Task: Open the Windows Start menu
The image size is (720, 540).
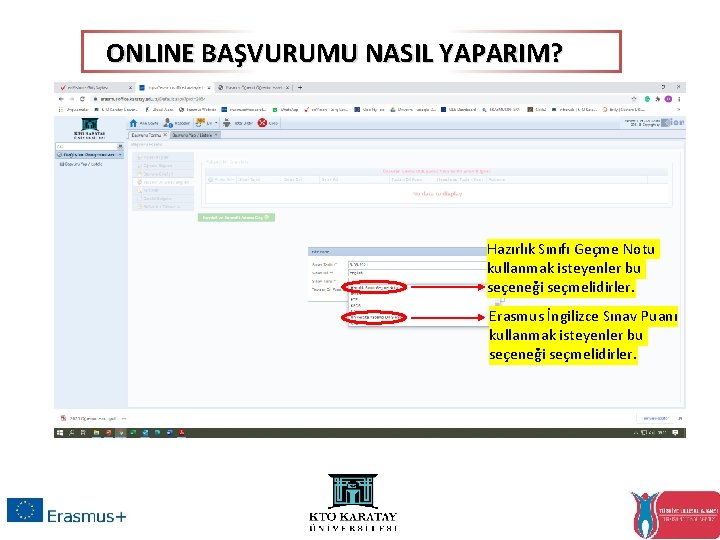Action: [x=60, y=433]
